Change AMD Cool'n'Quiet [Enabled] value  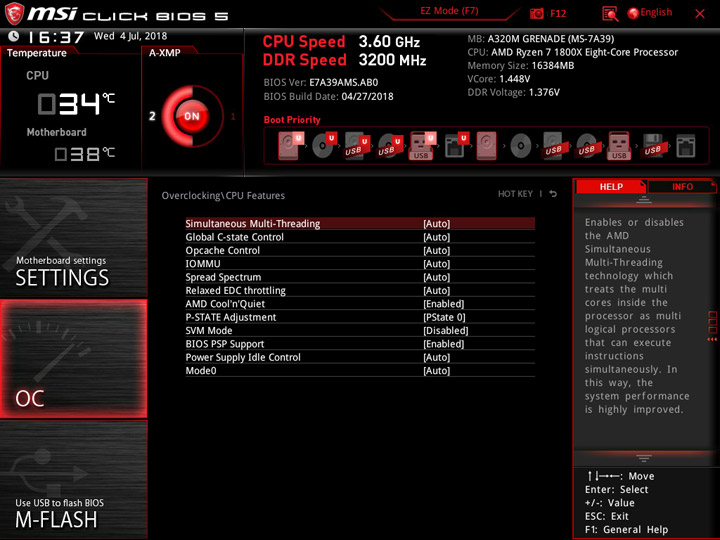[x=444, y=304]
